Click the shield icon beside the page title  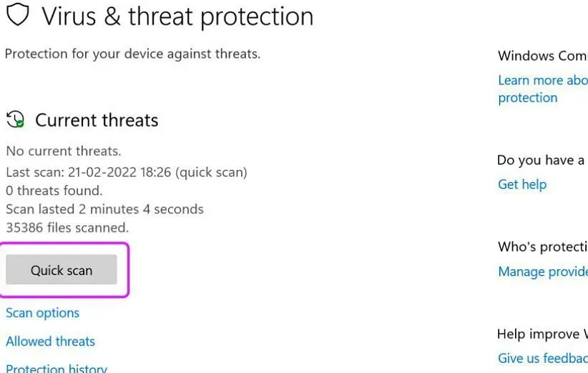tap(18, 14)
